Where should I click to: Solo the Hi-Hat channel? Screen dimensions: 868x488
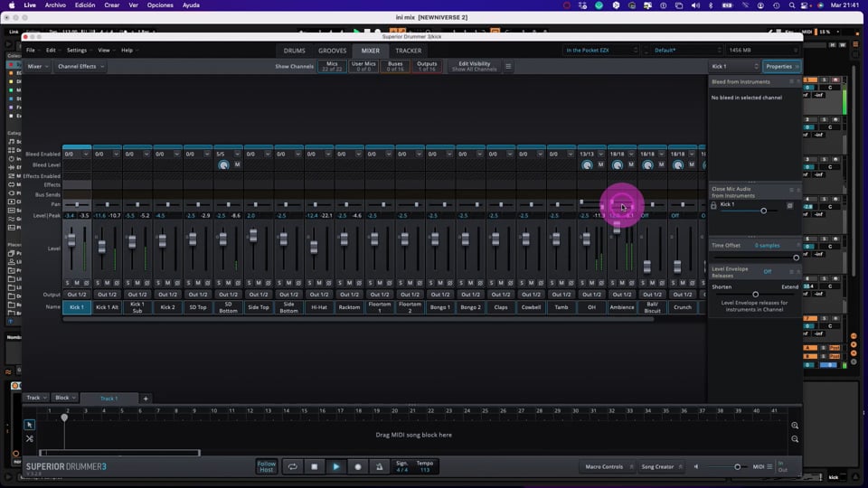310,283
